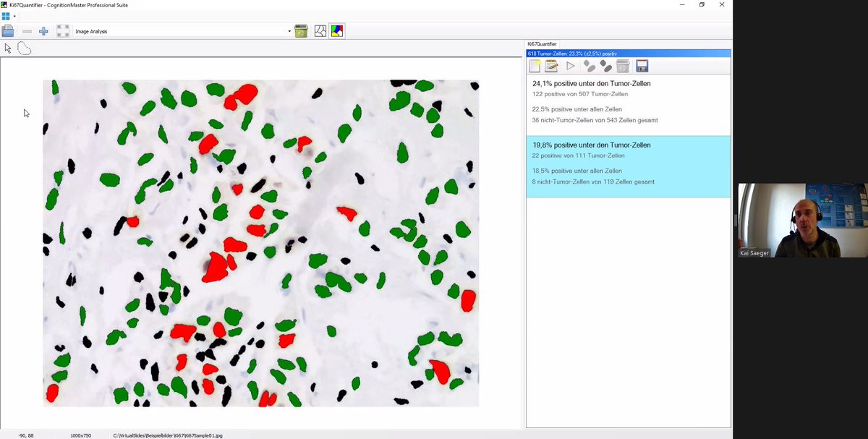Zoom in with the blue plus icon

(43, 31)
